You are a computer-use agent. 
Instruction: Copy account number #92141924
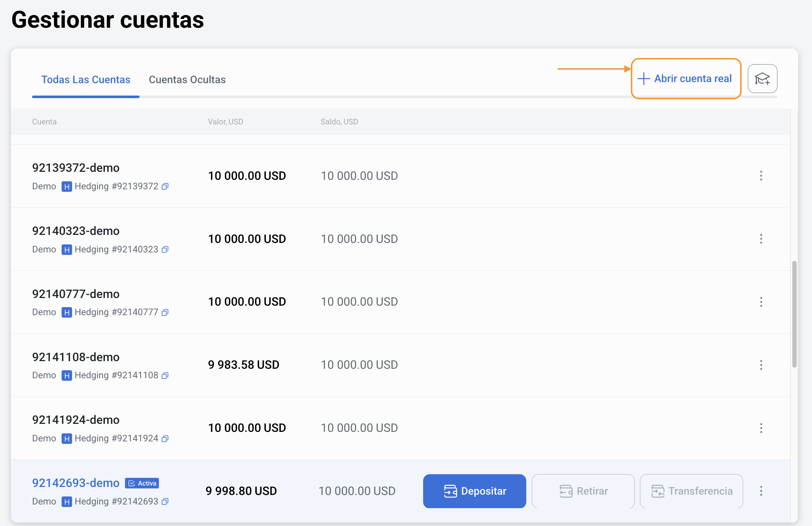tap(165, 439)
